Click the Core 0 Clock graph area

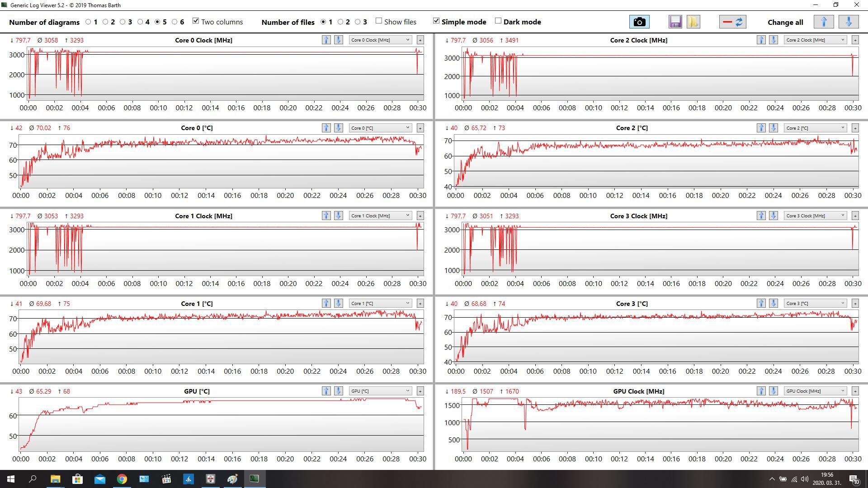pyautogui.click(x=226, y=73)
